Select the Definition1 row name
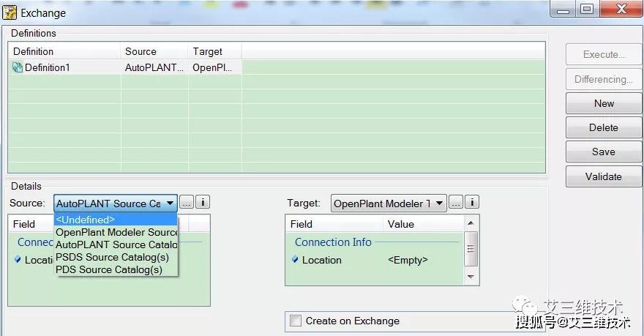 coord(48,67)
